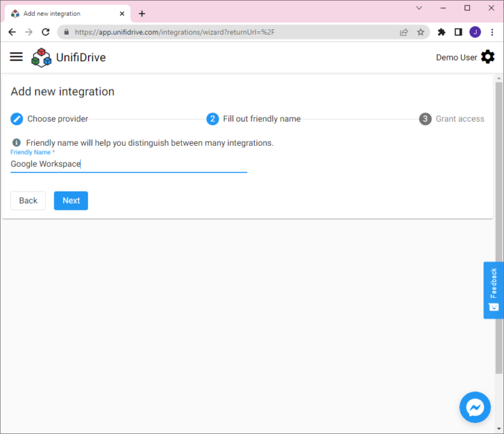Open the Messenger chat bubble
Image resolution: width=504 pixels, height=434 pixels.
[475, 407]
